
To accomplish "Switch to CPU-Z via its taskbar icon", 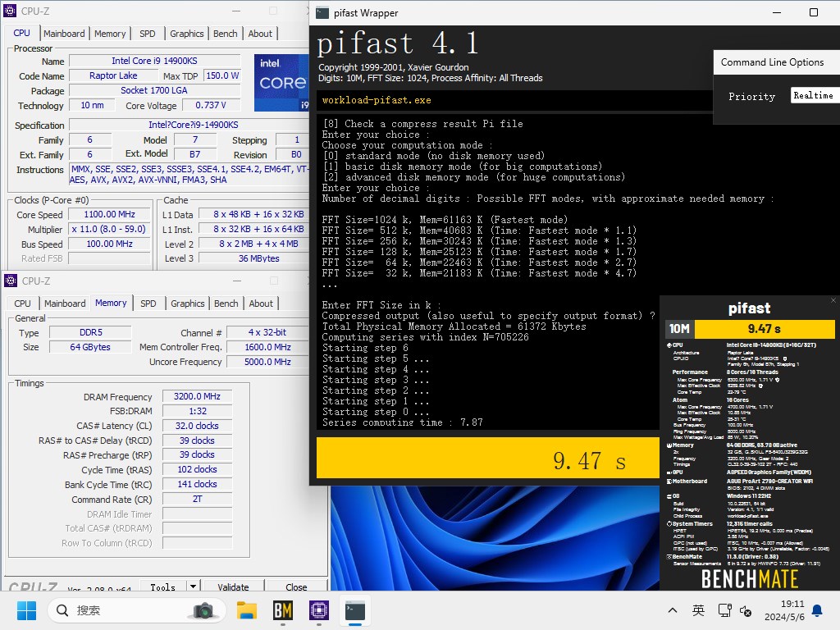I will coord(319,610).
